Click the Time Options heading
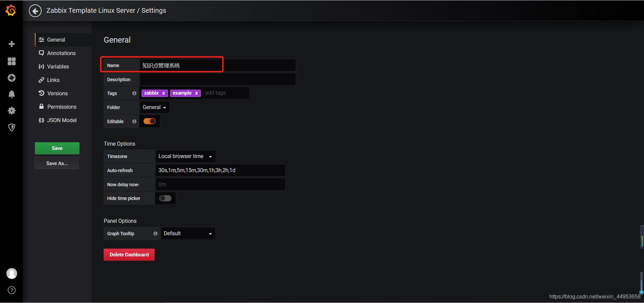The image size is (644, 303). click(119, 144)
